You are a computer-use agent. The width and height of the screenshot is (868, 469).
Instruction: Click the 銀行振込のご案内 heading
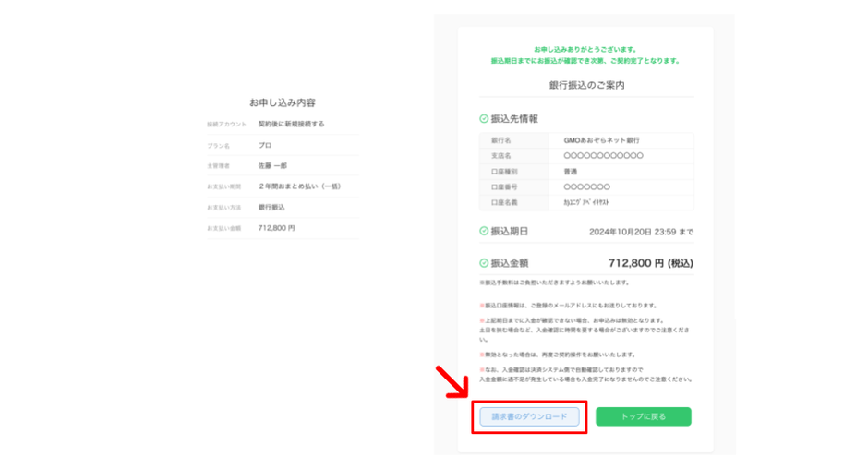coord(586,85)
